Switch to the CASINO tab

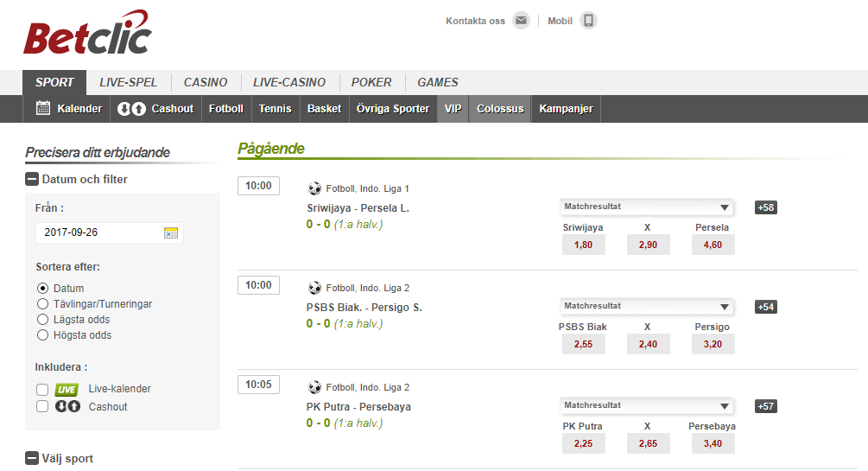tap(206, 83)
